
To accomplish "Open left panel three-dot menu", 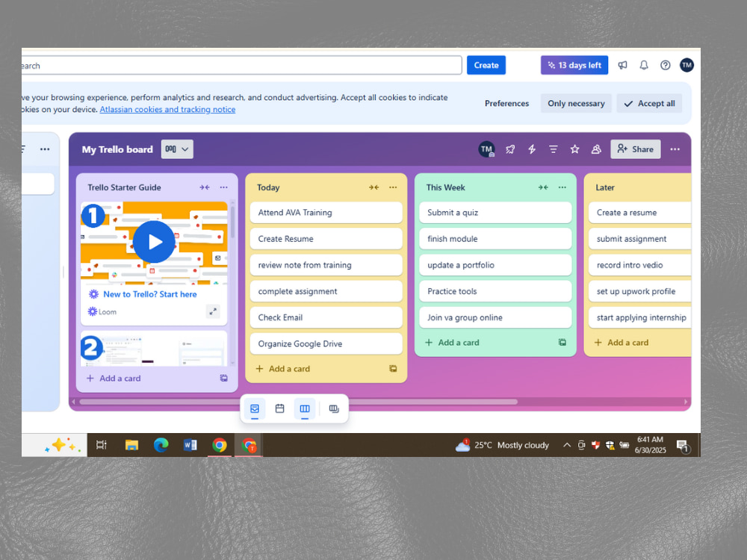I will coord(45,149).
